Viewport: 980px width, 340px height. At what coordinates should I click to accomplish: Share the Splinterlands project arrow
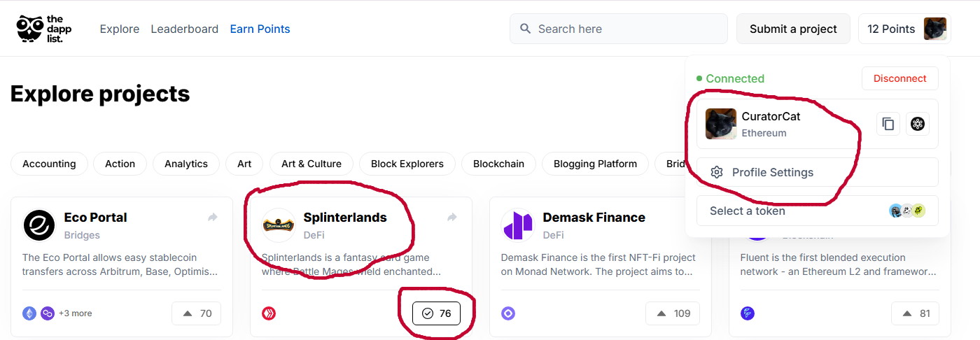[452, 218]
